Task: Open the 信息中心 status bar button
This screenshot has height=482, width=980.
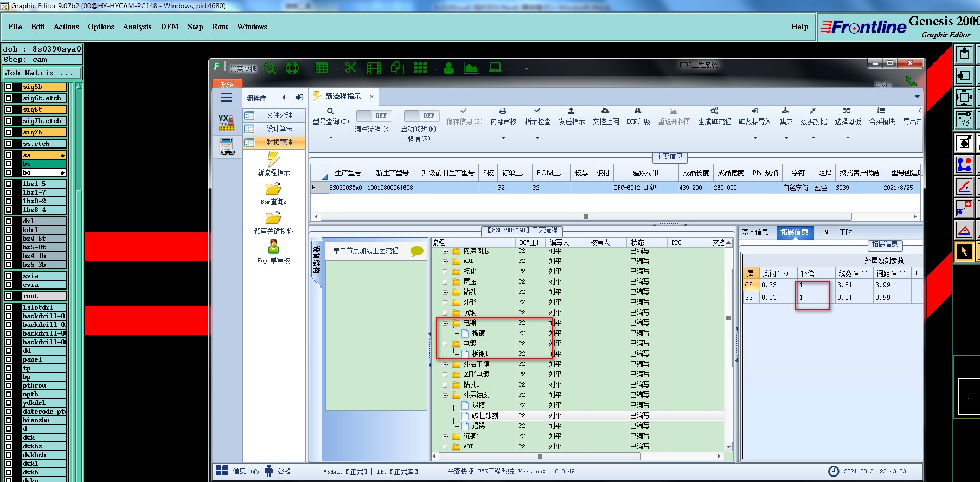Action: coord(238,471)
